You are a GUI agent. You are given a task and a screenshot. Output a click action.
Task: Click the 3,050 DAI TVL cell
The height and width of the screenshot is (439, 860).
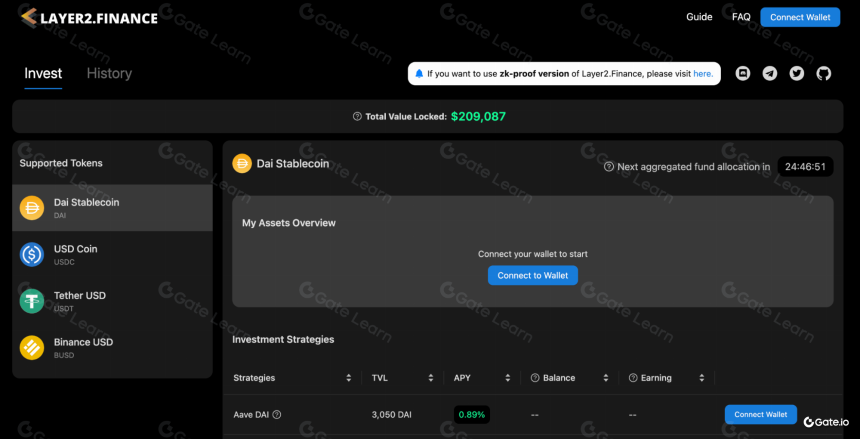point(392,415)
